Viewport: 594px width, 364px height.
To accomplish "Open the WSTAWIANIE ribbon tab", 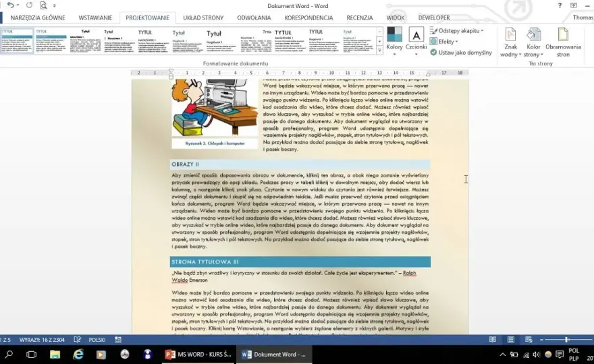I will [95, 18].
